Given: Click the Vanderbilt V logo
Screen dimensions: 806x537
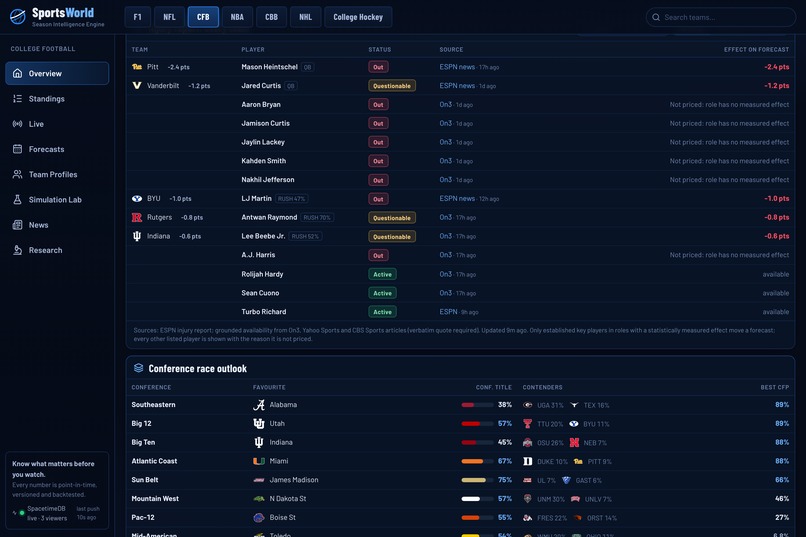Looking at the screenshot, I should point(137,86).
